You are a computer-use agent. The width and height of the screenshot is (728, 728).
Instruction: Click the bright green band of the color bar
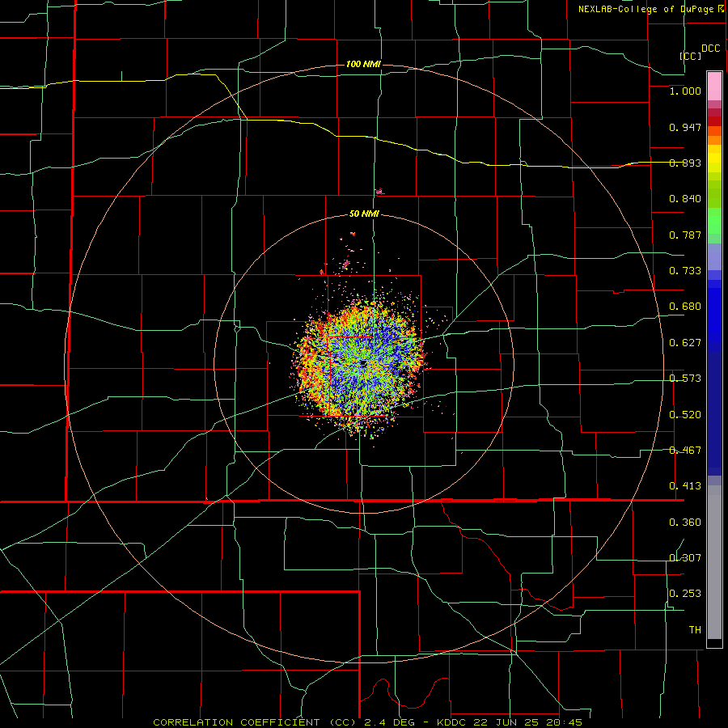tap(714, 221)
